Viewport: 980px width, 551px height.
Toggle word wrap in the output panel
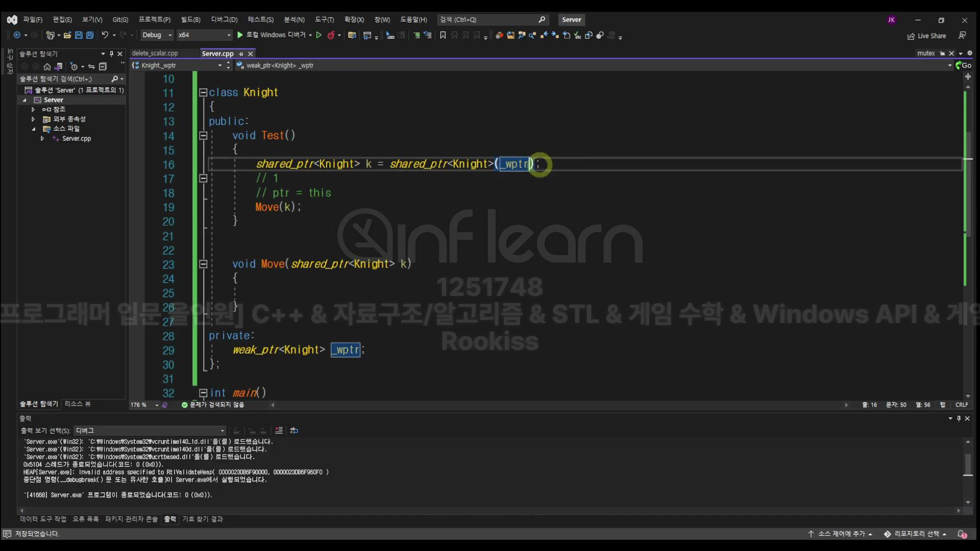coord(294,431)
